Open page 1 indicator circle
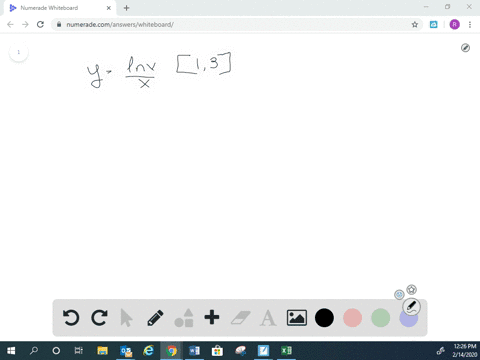 (x=19, y=52)
